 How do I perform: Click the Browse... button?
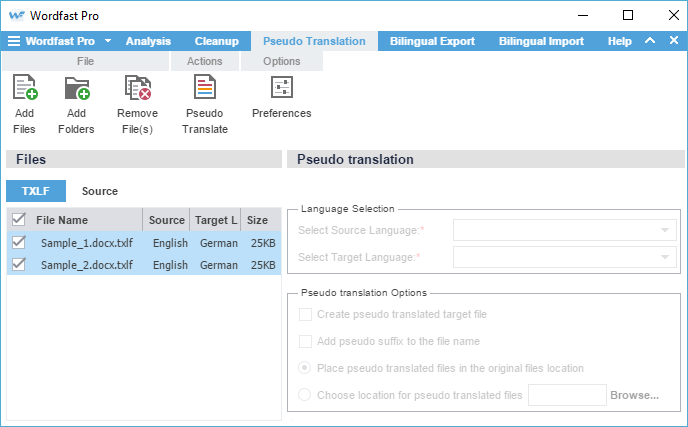[x=634, y=395]
